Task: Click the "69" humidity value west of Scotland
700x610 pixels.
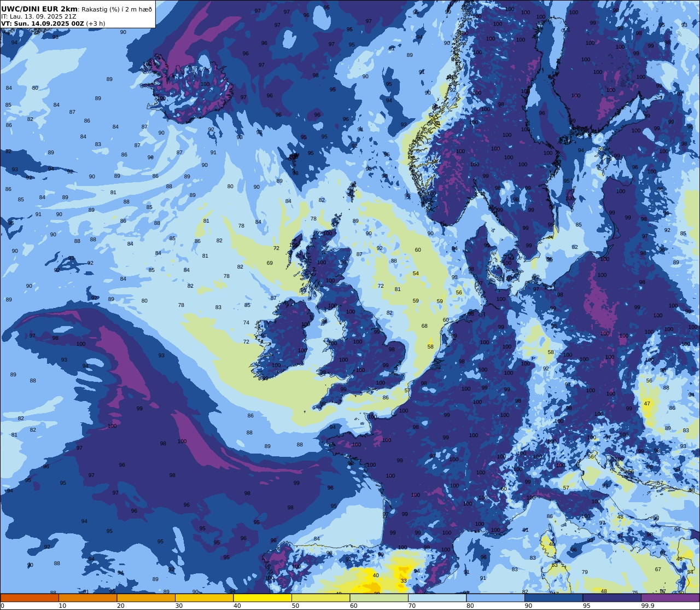Action: pyautogui.click(x=270, y=263)
